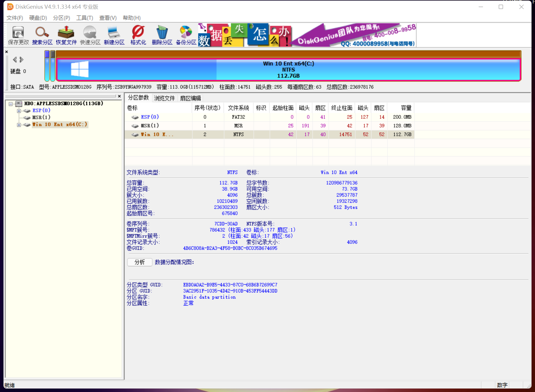Click the 卷标 column header
Image resolution: width=535 pixels, height=392 pixels.
pos(159,108)
